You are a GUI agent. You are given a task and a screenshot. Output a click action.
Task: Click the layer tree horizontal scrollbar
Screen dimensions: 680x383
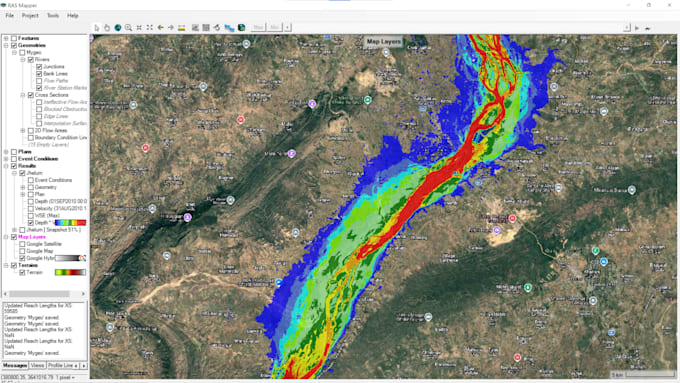tap(39, 294)
